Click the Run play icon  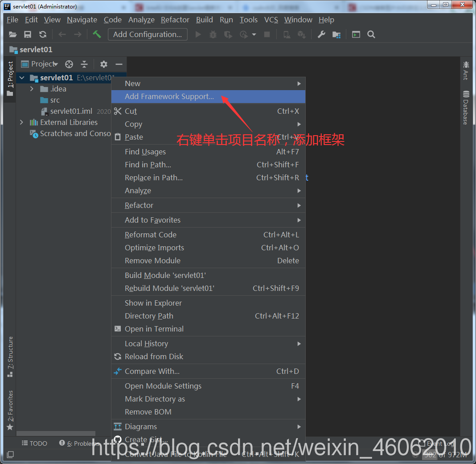click(198, 34)
